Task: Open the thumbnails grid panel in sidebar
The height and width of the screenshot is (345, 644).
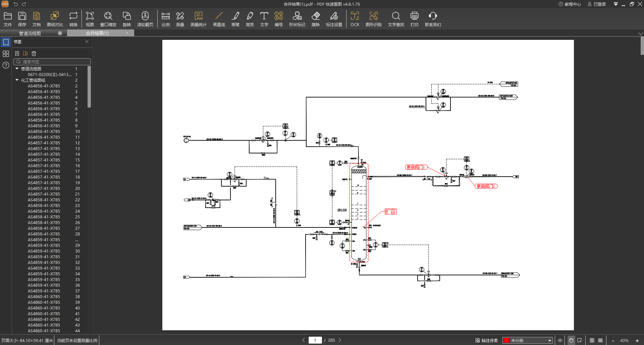Action: point(6,54)
